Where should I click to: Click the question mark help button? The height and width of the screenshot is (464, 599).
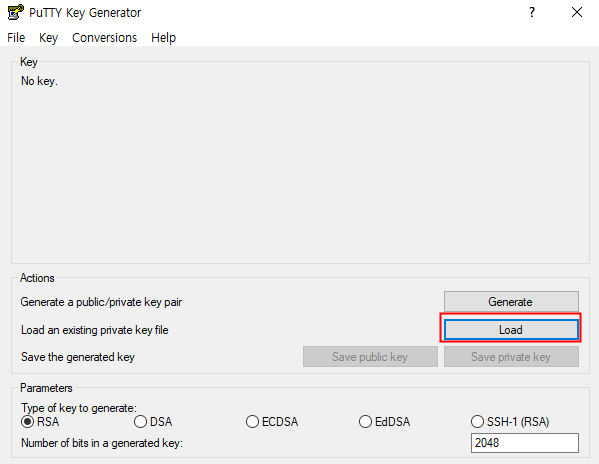tap(532, 12)
